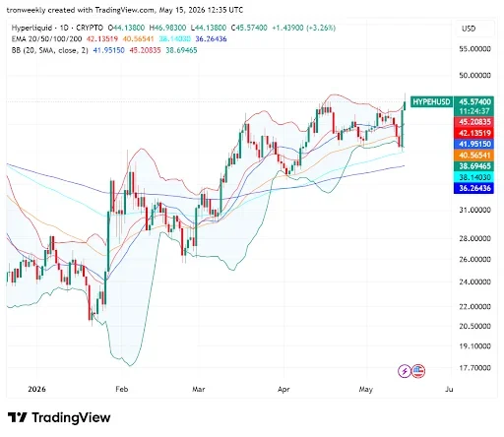Image resolution: width=504 pixels, height=437 pixels.
Task: Click the BB lower value 38.69465 in the legend
Action: [181, 50]
